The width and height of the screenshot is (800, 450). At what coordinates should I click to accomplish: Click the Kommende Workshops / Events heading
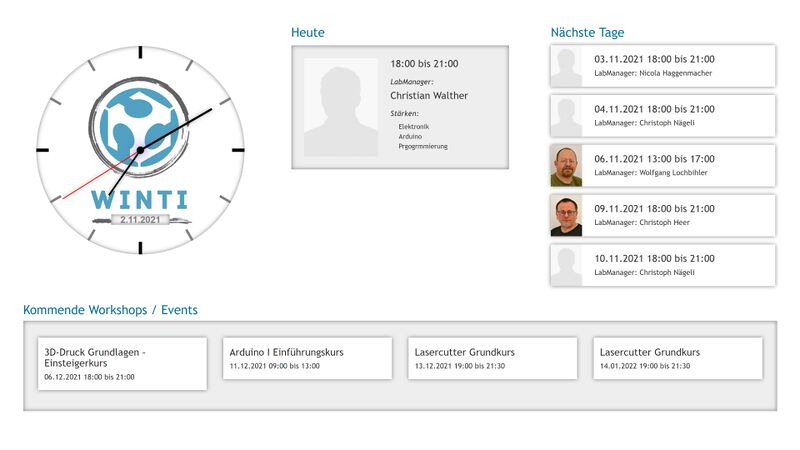(110, 310)
